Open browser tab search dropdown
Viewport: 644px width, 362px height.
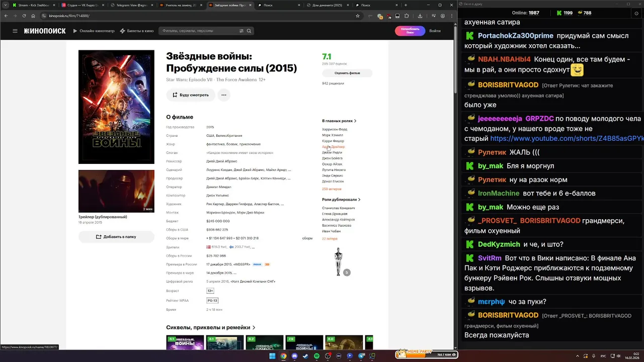pos(6,5)
